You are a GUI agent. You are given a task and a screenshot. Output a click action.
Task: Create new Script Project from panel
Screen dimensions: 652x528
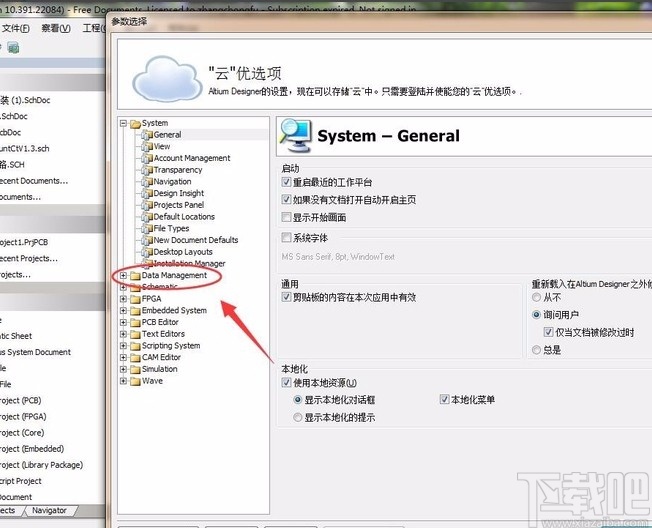(x=21, y=481)
